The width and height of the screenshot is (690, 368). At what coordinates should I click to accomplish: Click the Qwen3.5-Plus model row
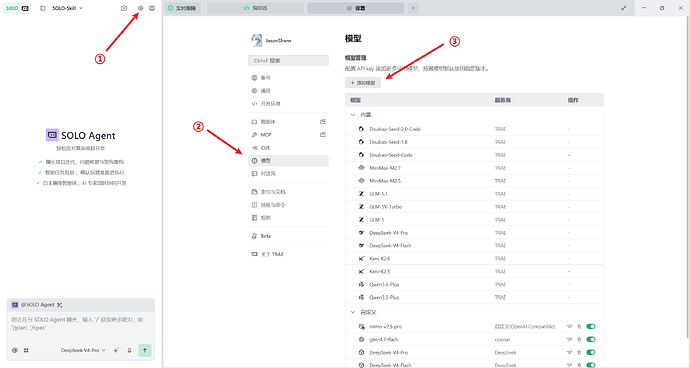point(474,298)
